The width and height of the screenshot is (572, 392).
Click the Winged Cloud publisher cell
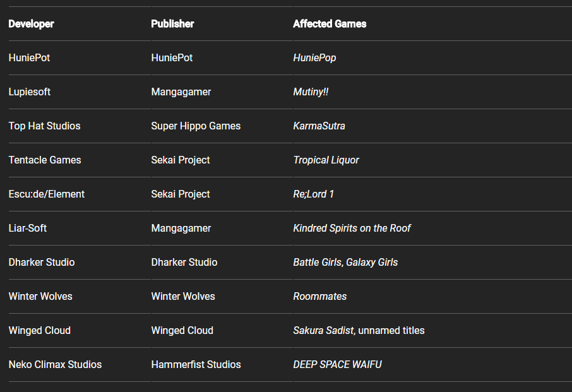click(182, 331)
